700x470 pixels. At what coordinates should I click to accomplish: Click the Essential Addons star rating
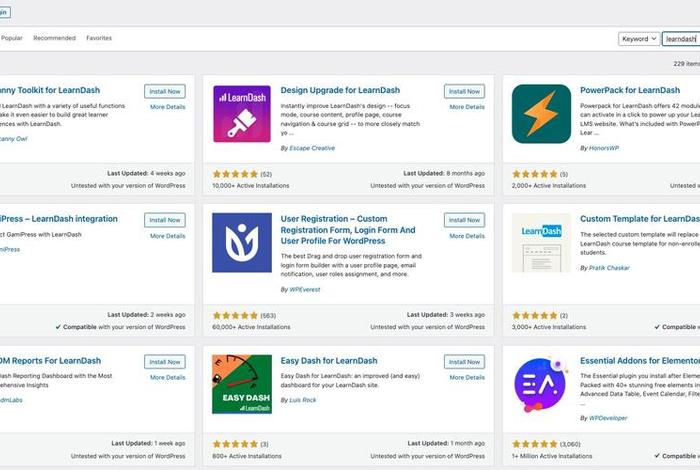pos(535,444)
